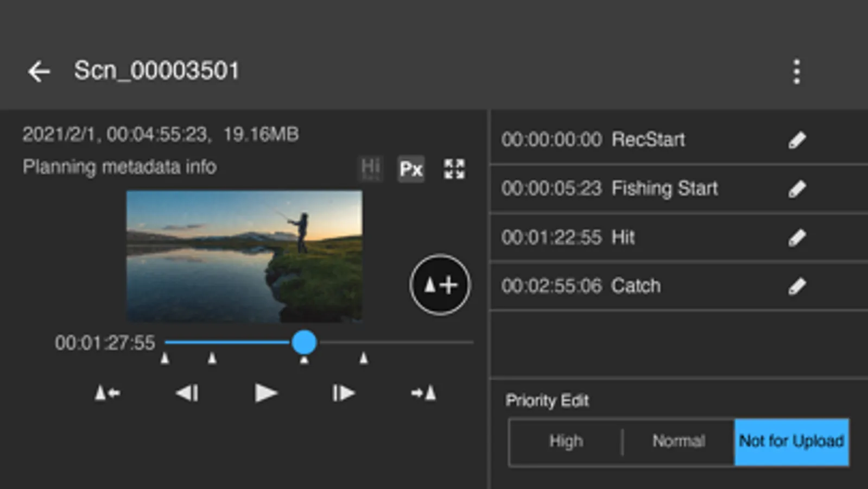
Task: Edit the RecStart mark
Action: pos(796,140)
